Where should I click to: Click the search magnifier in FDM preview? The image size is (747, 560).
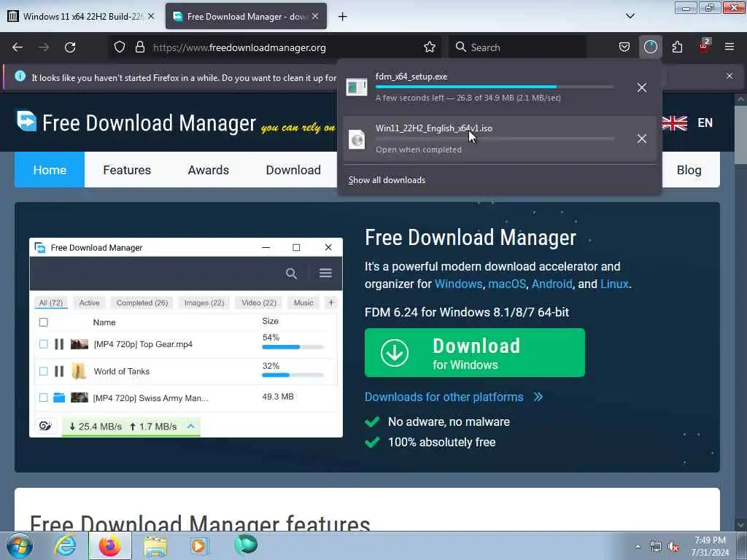[x=291, y=273]
